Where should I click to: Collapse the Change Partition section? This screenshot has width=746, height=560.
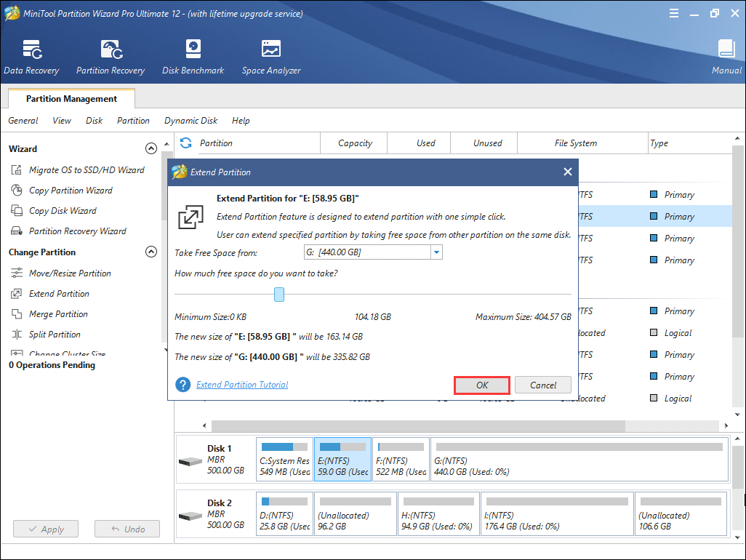coord(151,252)
